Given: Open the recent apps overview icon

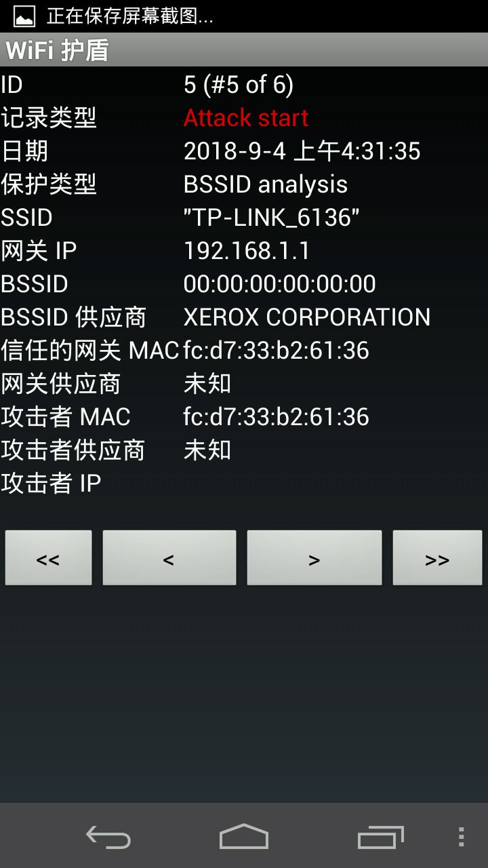Looking at the screenshot, I should (380, 837).
